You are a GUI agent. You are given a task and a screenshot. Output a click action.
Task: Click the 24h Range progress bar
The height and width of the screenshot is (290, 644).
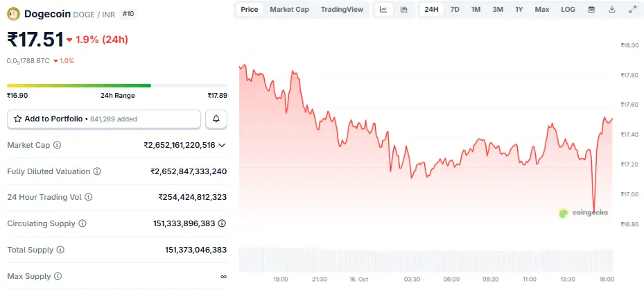coord(117,85)
